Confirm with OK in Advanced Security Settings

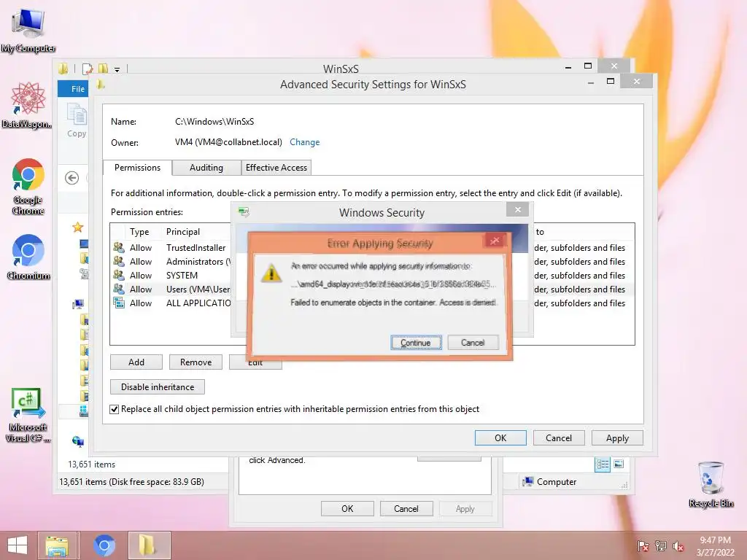tap(500, 437)
